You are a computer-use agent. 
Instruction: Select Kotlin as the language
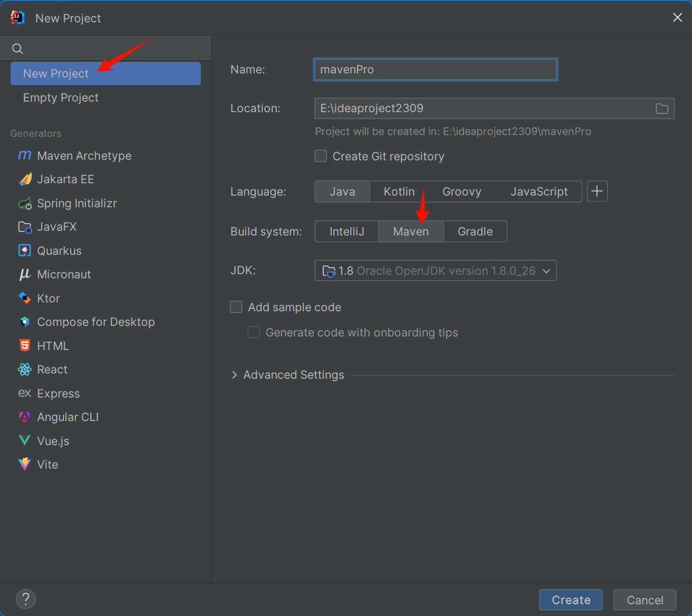399,191
